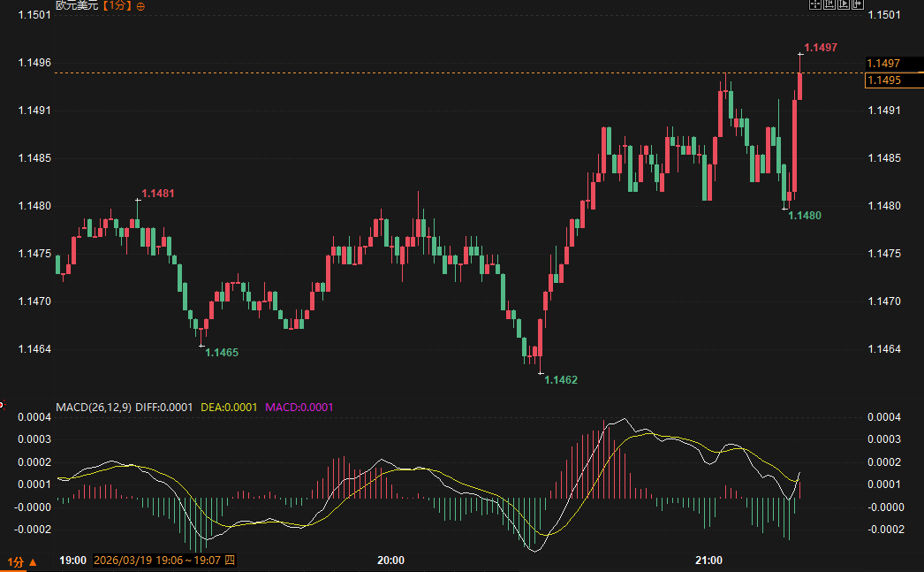
Task: Click the 1.1481 high price marker
Action: point(158,194)
